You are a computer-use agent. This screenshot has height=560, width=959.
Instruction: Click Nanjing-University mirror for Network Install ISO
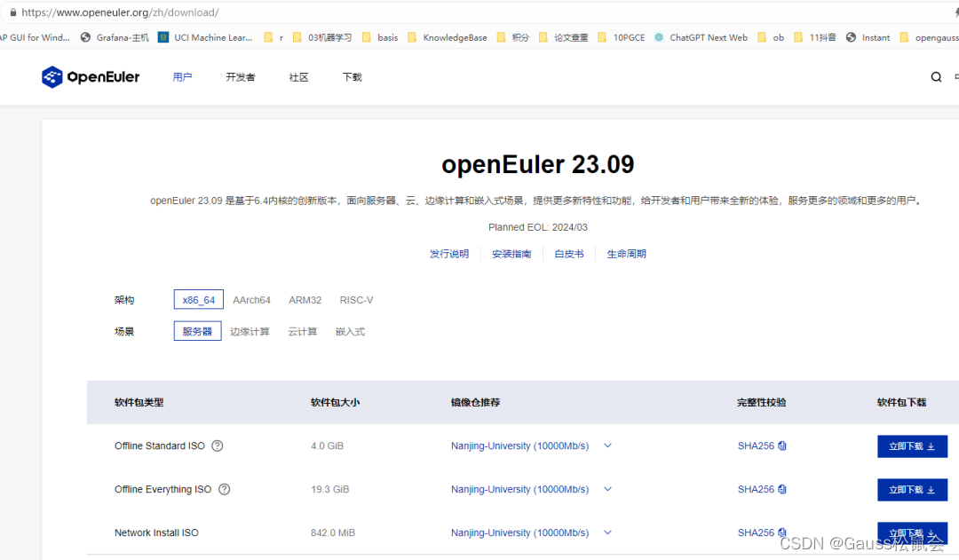pyautogui.click(x=519, y=532)
